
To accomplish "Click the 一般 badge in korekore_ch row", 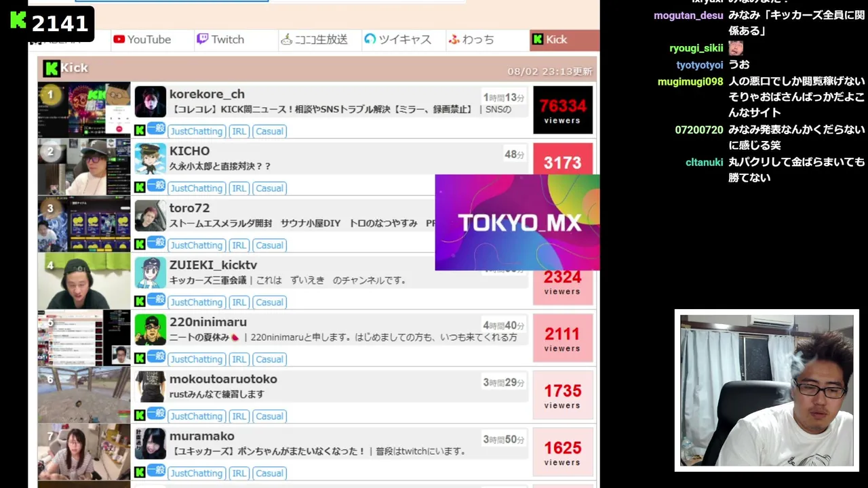I will tap(156, 129).
